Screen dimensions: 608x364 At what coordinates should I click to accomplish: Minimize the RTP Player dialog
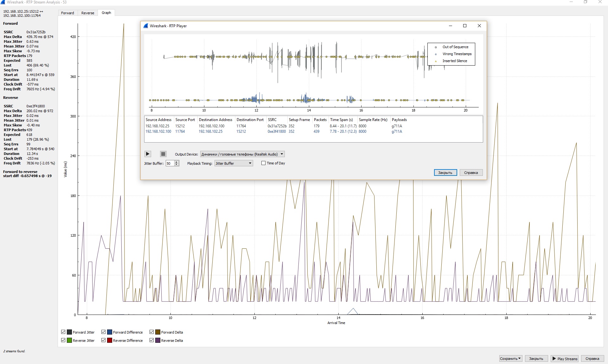[450, 26]
